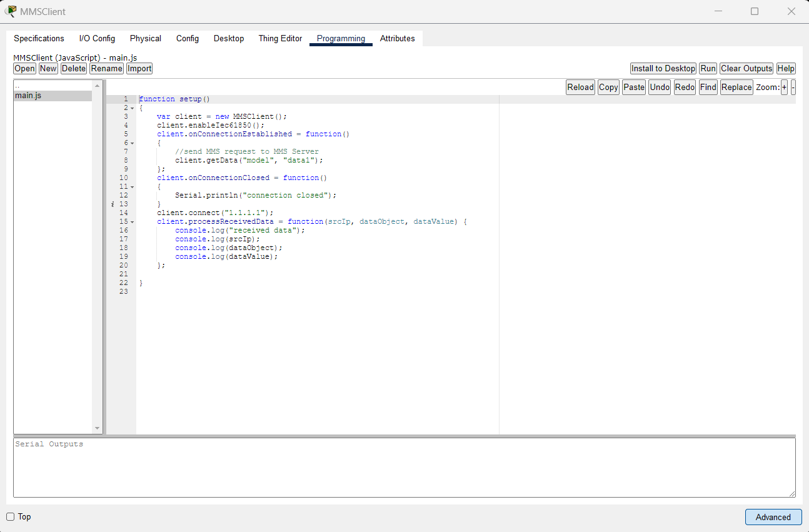Open the Replace tool
The width and height of the screenshot is (809, 532).
click(x=736, y=87)
